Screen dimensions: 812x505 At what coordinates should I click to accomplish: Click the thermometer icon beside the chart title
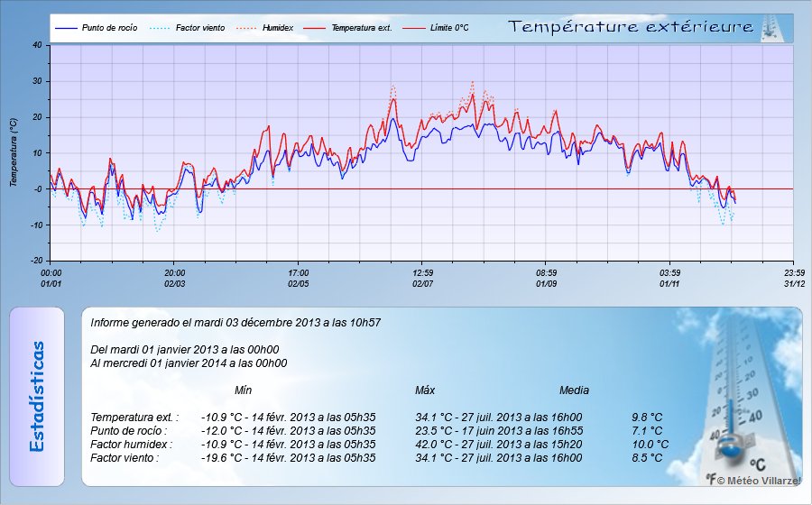pos(771,28)
